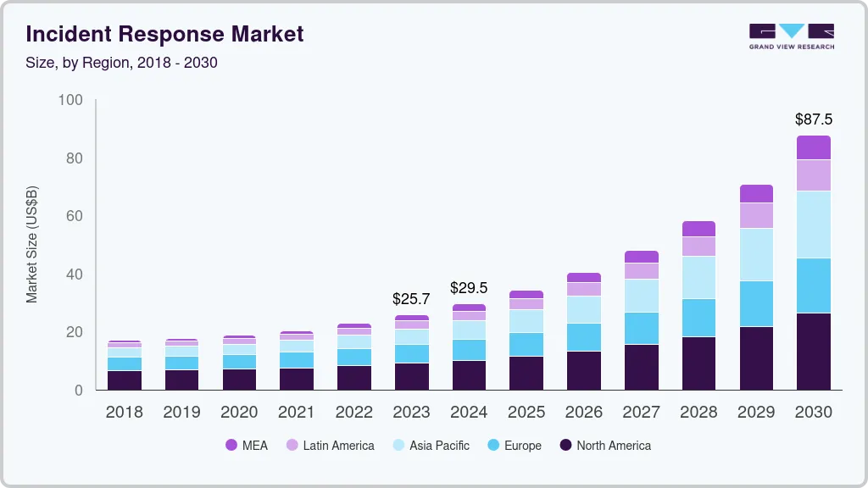Click the Latin America legend circle

[292, 446]
